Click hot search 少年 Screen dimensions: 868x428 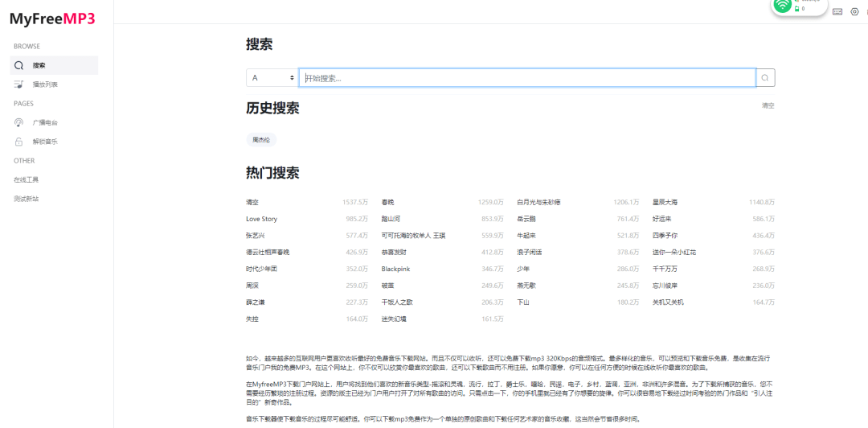click(x=523, y=269)
